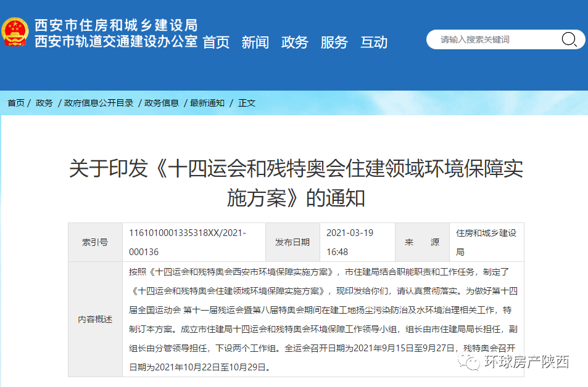Click the 来源 table label cell

coord(422,242)
